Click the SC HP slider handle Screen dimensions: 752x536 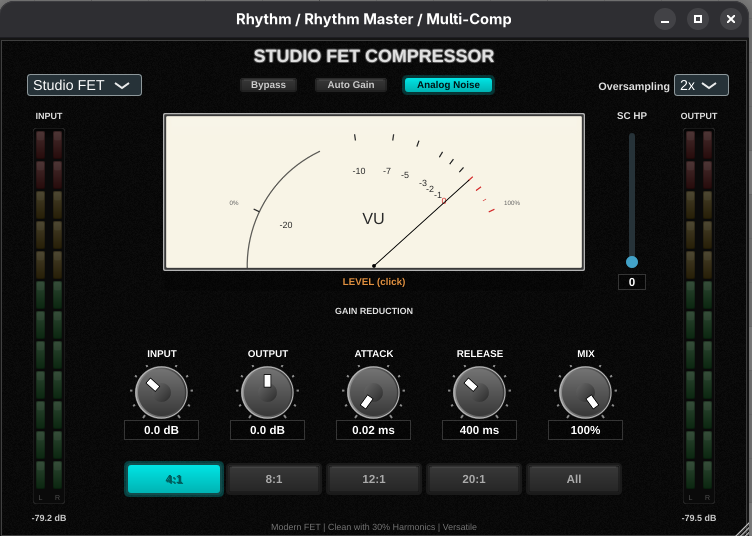pos(632,262)
